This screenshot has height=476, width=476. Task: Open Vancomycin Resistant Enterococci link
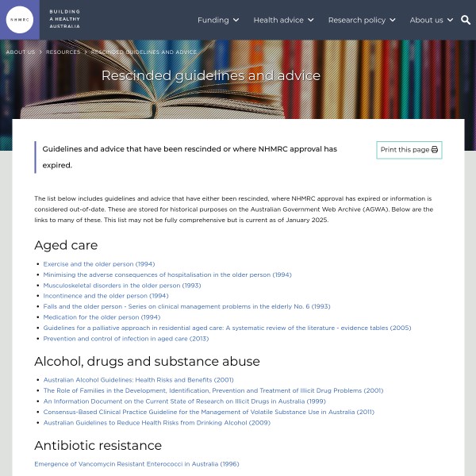click(136, 464)
